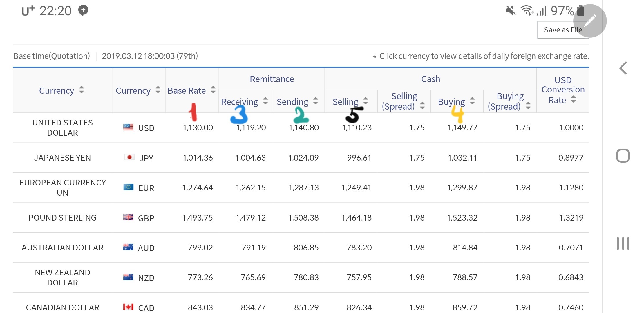This screenshot has width=644, height=313.
Task: Sort by Base Rate column arrows
Action: point(213,90)
